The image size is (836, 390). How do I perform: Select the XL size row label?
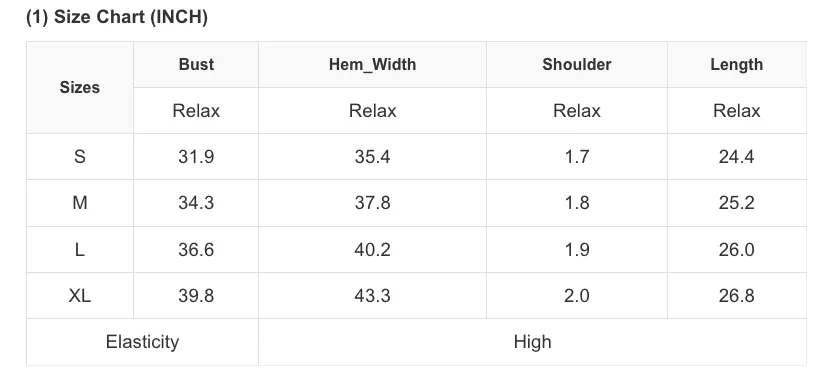click(x=79, y=296)
